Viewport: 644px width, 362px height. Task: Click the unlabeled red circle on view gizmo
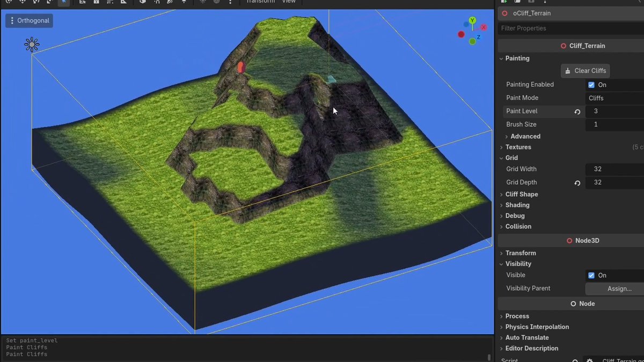tap(461, 34)
